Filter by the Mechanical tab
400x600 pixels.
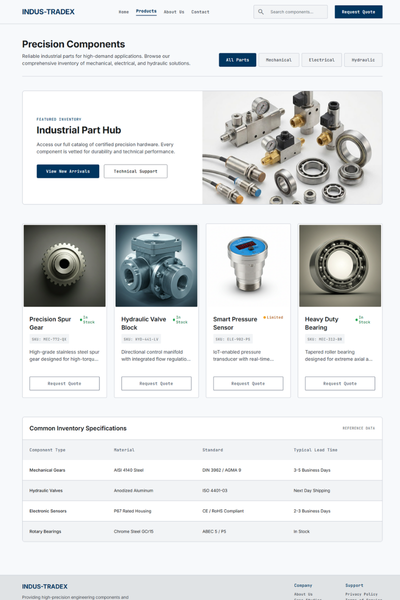[x=279, y=60]
